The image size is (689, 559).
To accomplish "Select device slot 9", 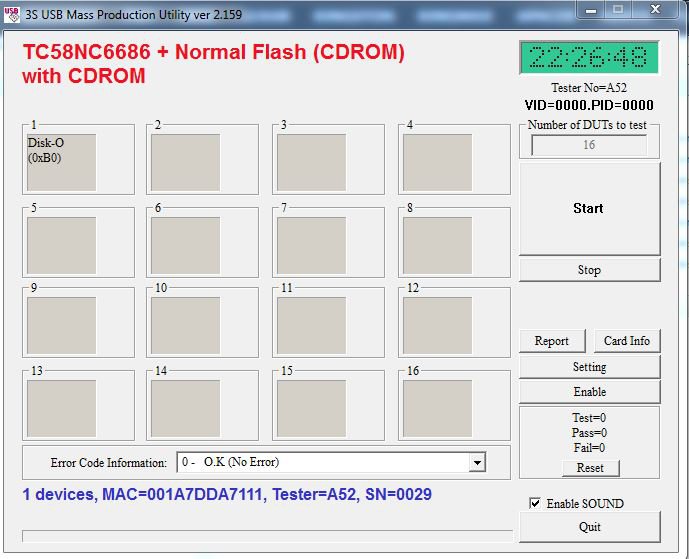I will 62,325.
